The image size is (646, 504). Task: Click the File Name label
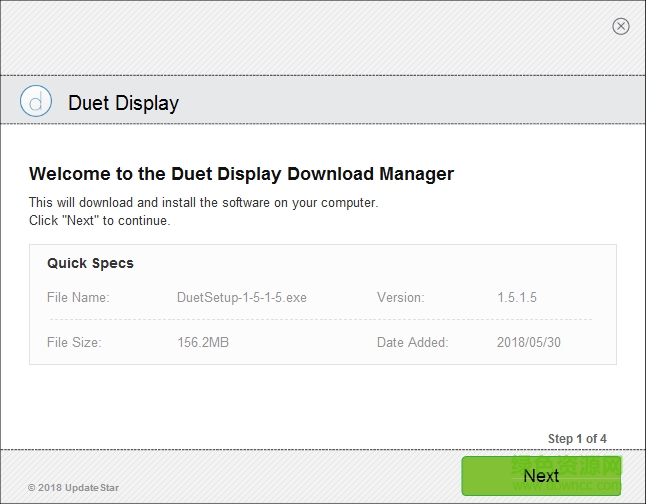click(x=78, y=297)
